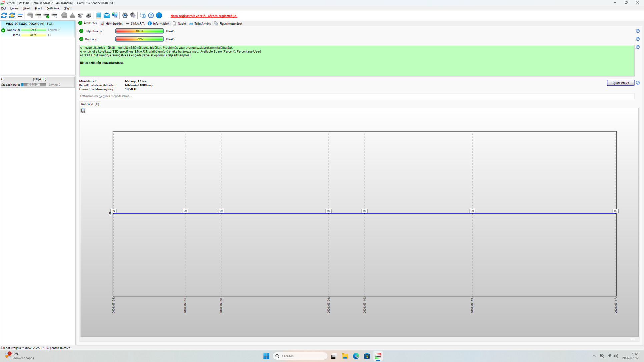
Task: Click the speaker sound alert toolbar icon
Action: [x=133, y=15]
